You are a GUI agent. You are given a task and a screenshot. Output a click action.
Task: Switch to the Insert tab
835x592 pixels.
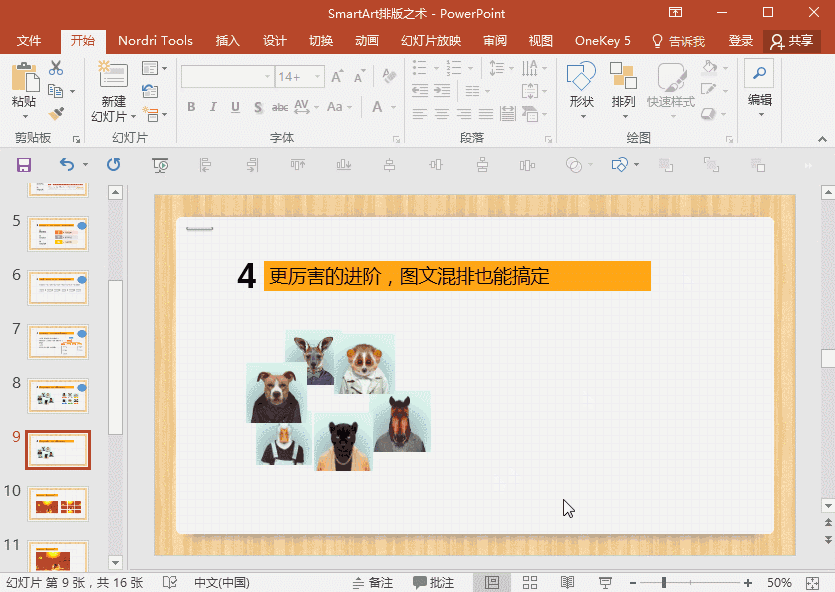click(x=227, y=41)
